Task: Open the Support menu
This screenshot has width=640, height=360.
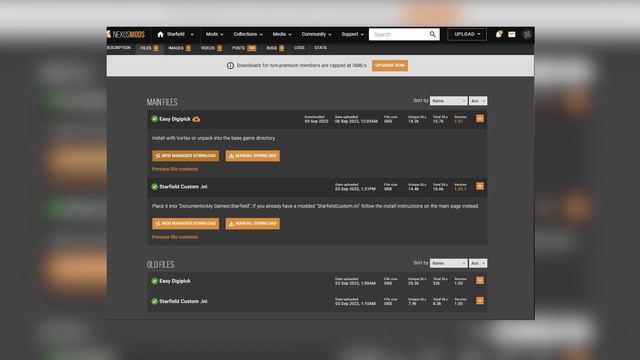Action: tap(352, 34)
